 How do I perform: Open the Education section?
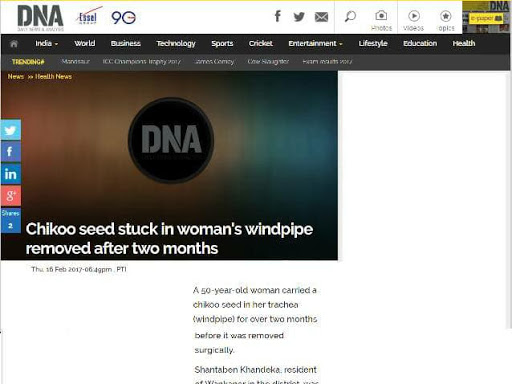420,44
